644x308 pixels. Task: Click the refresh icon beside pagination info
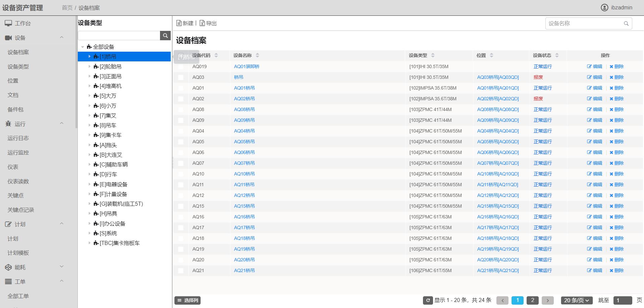tap(428, 300)
